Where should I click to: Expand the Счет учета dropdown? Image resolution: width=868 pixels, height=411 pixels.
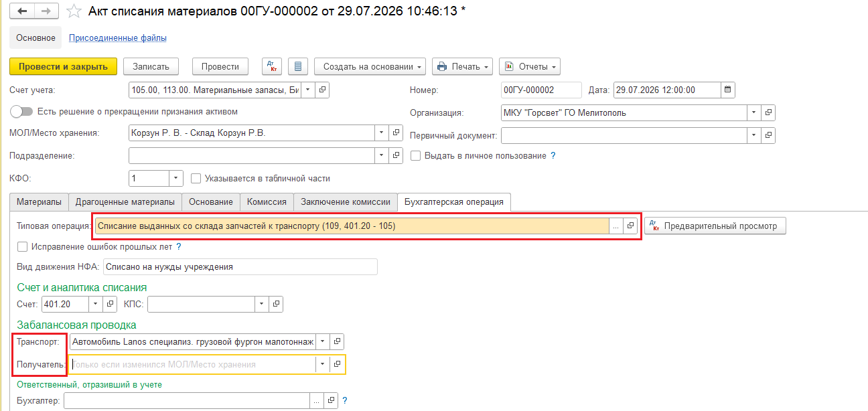pyautogui.click(x=308, y=90)
